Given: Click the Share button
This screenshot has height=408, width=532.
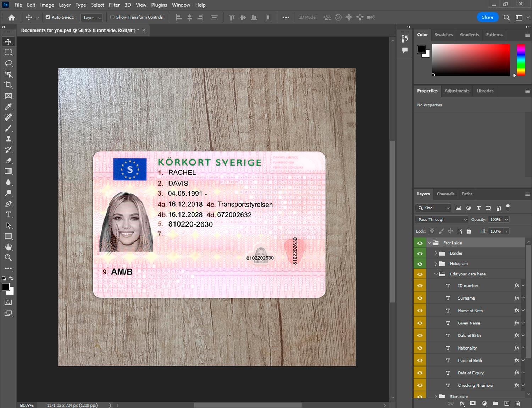Looking at the screenshot, I should [487, 17].
